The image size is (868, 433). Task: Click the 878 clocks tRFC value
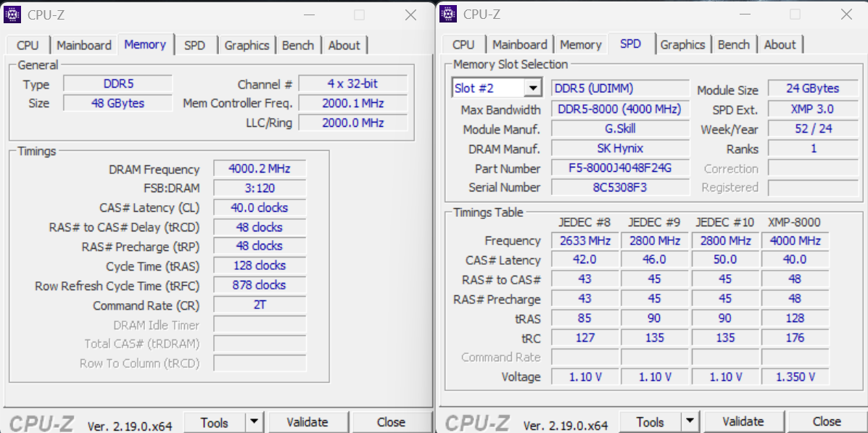(260, 285)
